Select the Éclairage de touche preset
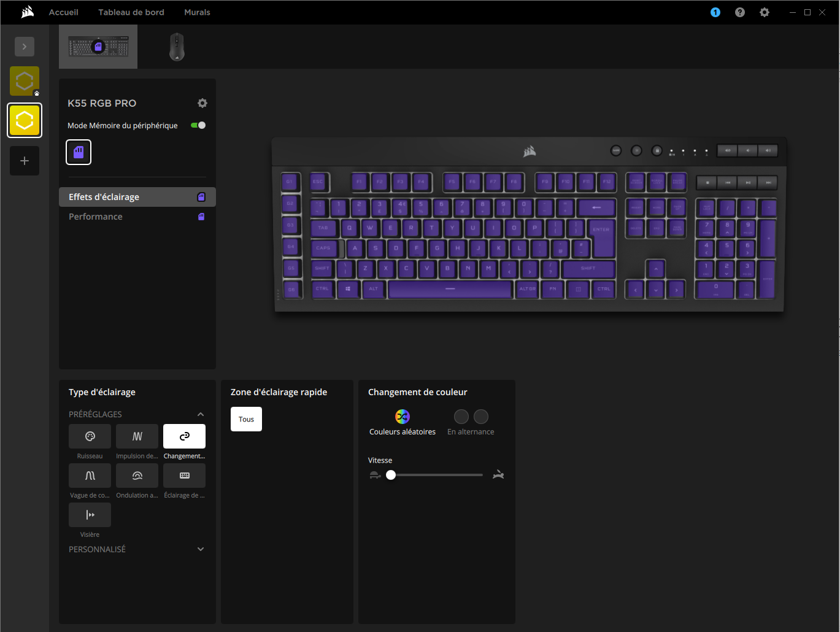 tap(184, 476)
